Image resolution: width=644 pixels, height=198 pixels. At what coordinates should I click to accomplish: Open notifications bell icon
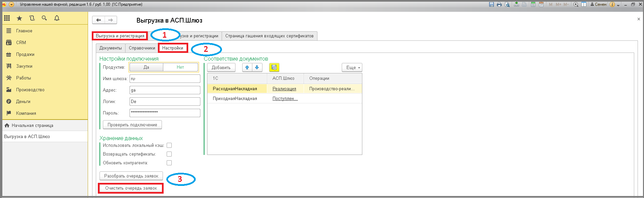[57, 18]
